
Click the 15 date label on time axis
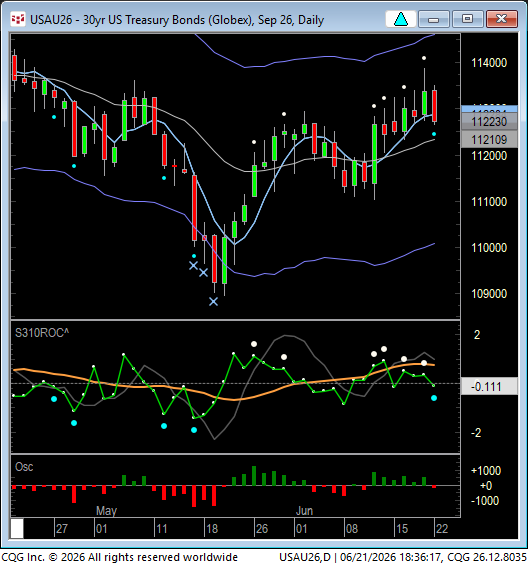pyautogui.click(x=402, y=529)
